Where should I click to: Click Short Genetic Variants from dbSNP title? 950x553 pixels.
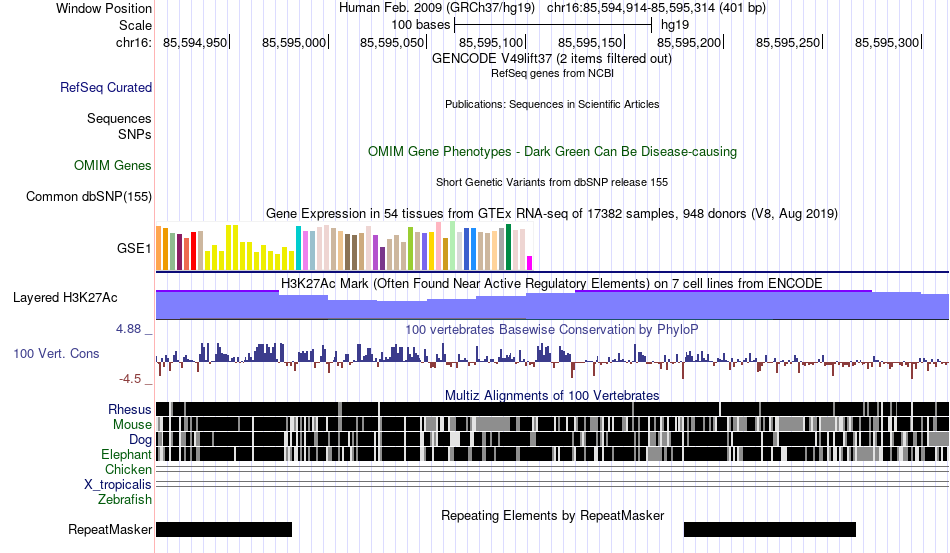point(552,182)
